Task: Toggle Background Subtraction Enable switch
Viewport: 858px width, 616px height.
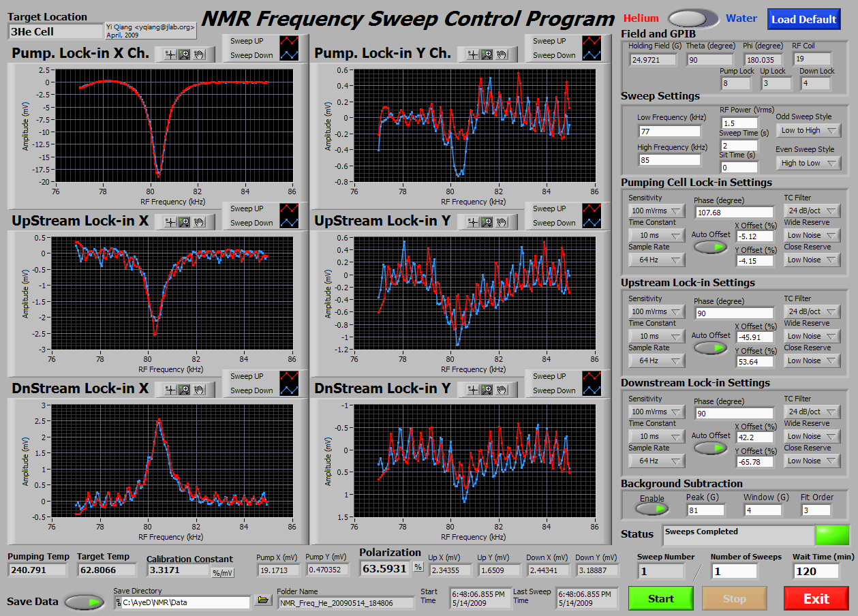Action: point(652,508)
